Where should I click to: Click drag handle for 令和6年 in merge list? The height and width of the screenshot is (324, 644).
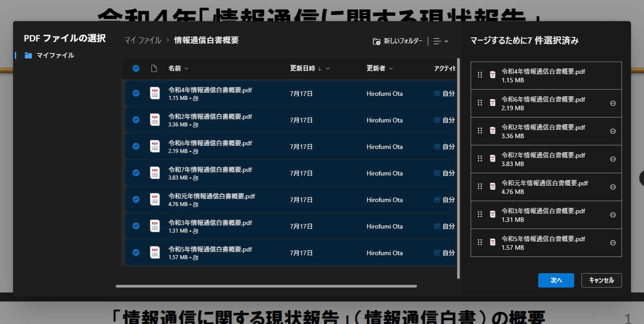(x=480, y=103)
